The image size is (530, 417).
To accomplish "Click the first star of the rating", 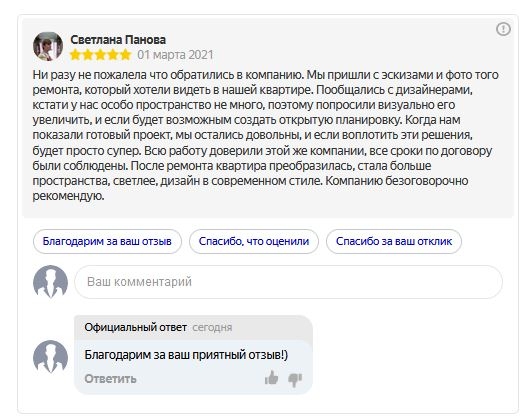I will [x=75, y=55].
